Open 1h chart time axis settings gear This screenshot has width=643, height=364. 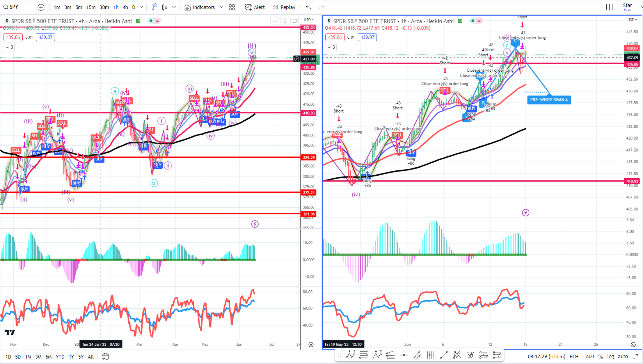pyautogui.click(x=633, y=345)
